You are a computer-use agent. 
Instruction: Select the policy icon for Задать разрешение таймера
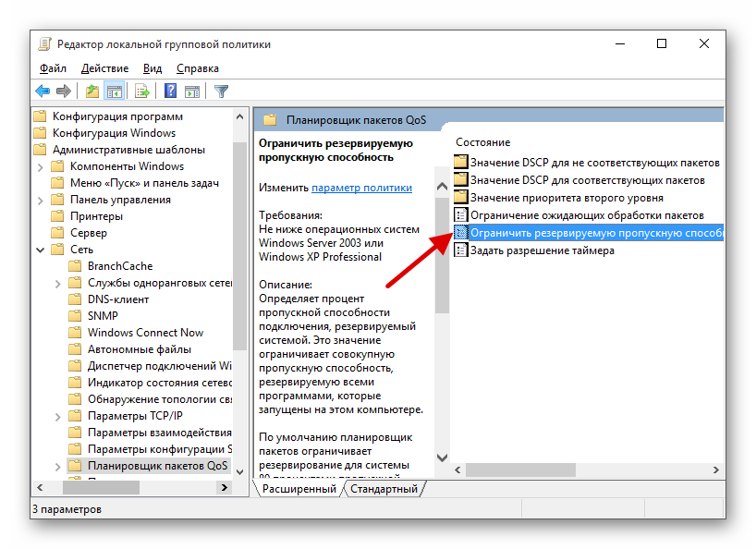click(x=461, y=250)
